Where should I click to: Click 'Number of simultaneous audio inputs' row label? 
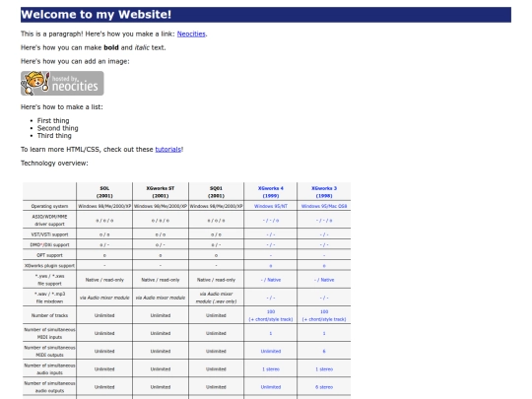click(x=49, y=368)
